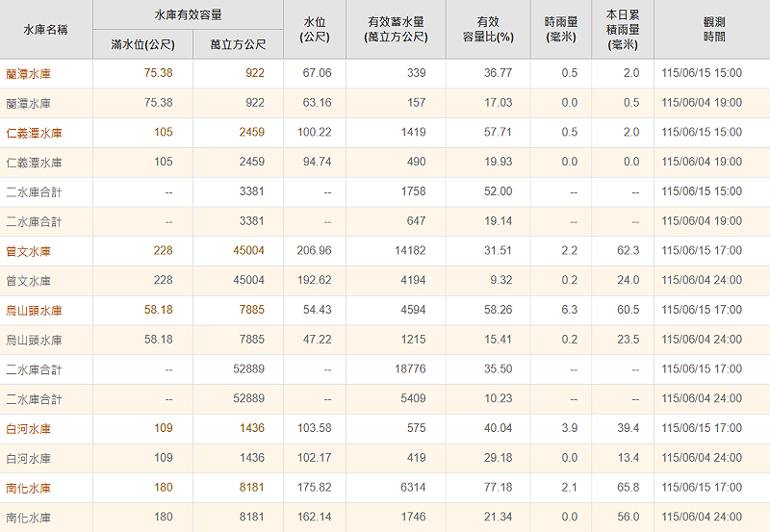
Task: Click the 本日累積雨量 column header
Action: [623, 30]
